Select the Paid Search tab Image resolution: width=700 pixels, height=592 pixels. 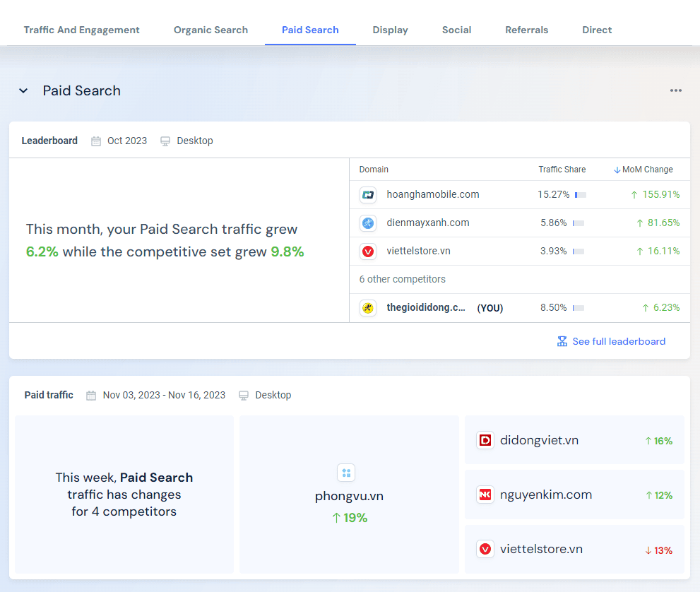[x=310, y=30]
